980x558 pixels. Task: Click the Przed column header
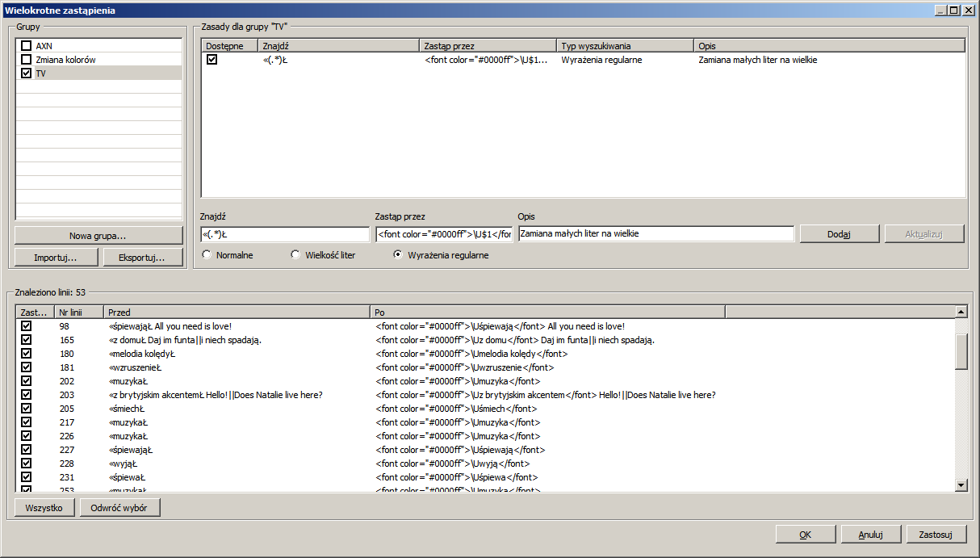click(237, 312)
